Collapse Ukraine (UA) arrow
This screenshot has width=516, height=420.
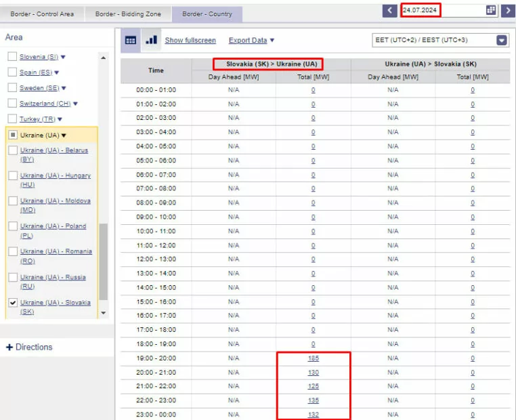pos(64,135)
